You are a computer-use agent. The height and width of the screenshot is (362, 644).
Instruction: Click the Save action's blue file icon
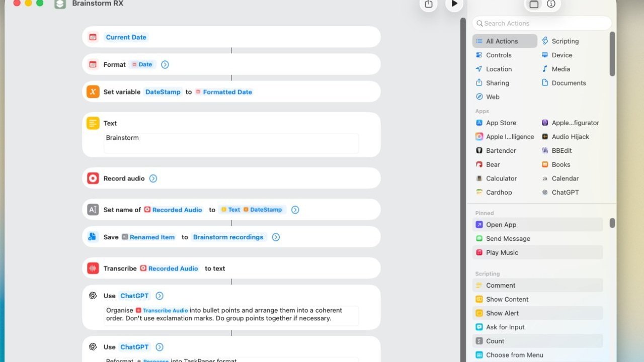click(93, 237)
